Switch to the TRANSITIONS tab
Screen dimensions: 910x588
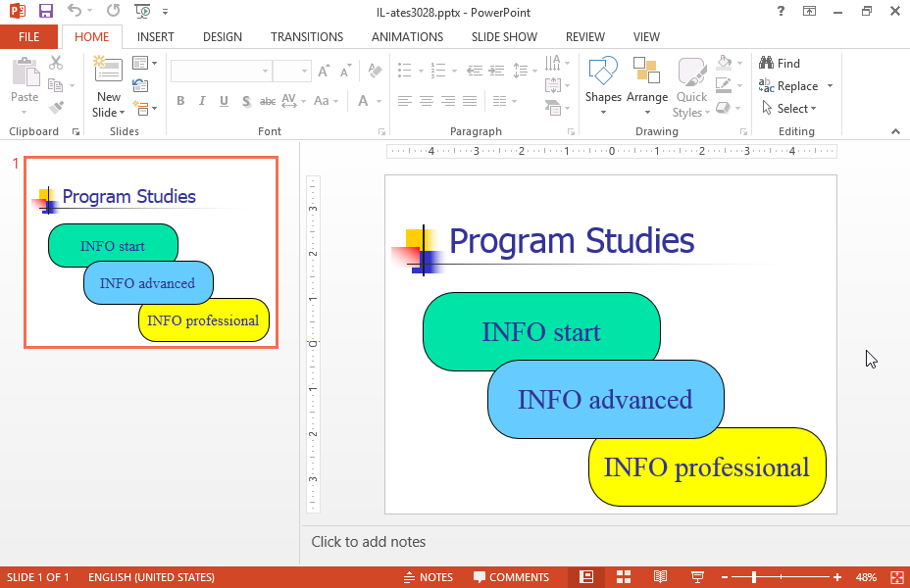307,37
